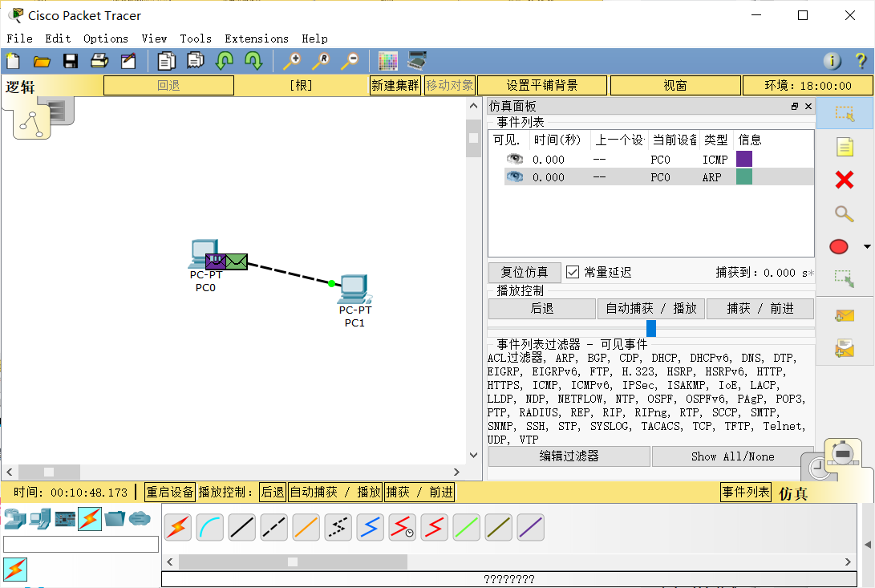Select the red ellipse drawing tool
This screenshot has width=875, height=588.
coord(839,247)
